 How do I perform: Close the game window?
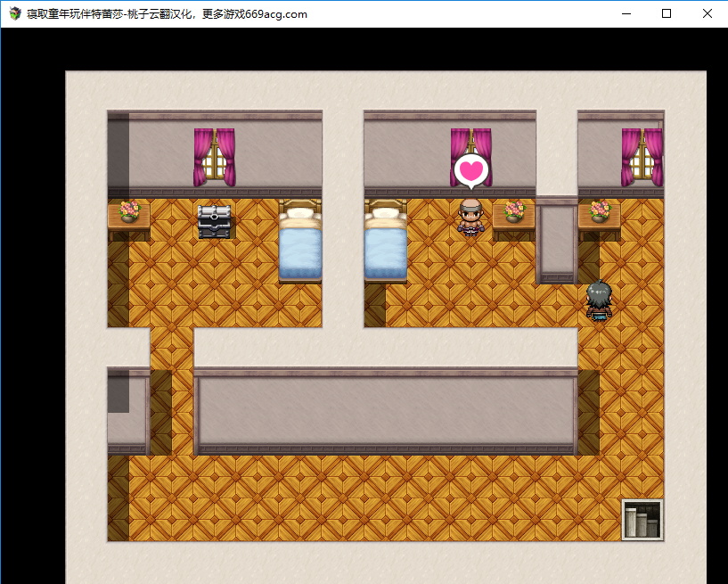point(708,14)
